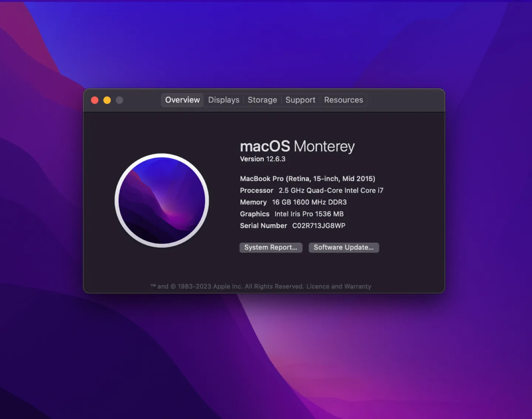Click the MacBook Pro model description
This screenshot has height=419, width=532.
[x=308, y=178]
